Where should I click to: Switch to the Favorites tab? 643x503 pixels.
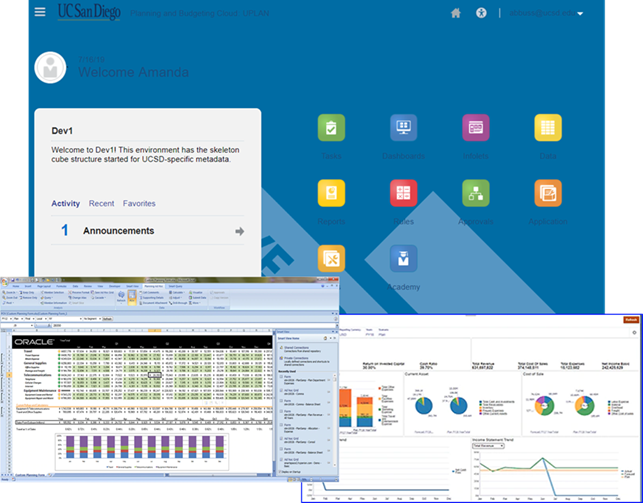coord(139,203)
